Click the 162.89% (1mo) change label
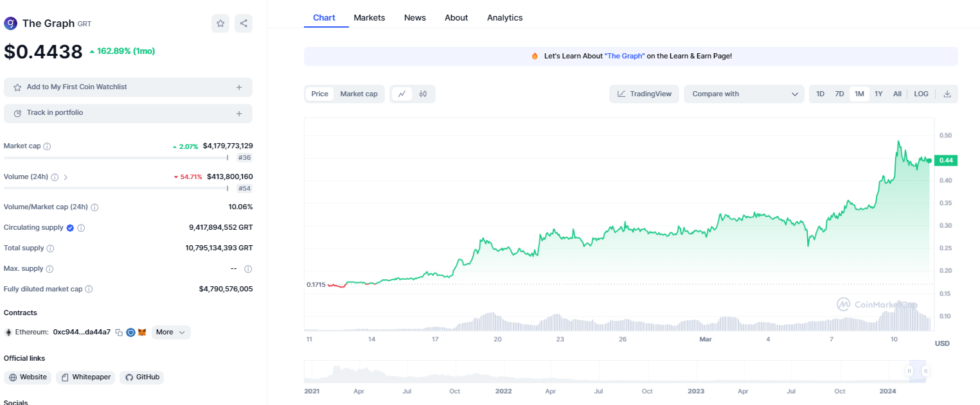The image size is (980, 405). pyautogui.click(x=122, y=51)
